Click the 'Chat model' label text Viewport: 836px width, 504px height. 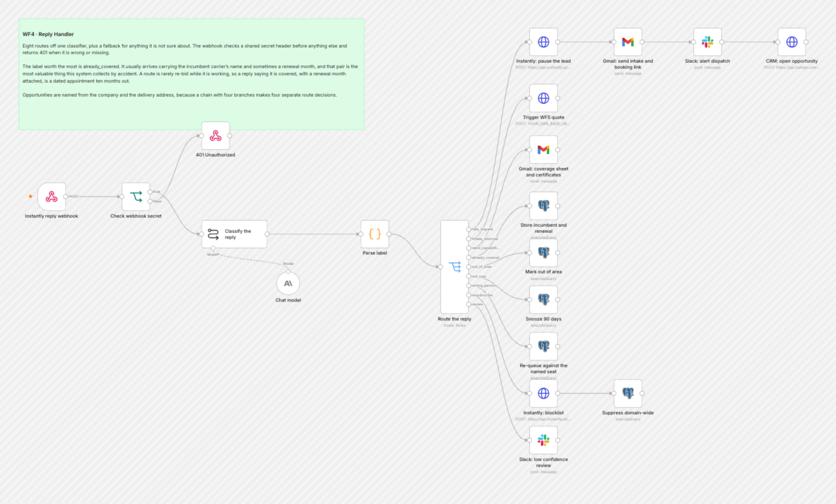[288, 300]
